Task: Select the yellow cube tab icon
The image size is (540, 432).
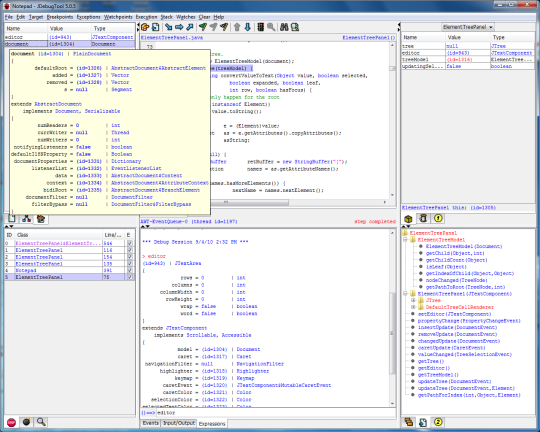Action: pos(408,219)
